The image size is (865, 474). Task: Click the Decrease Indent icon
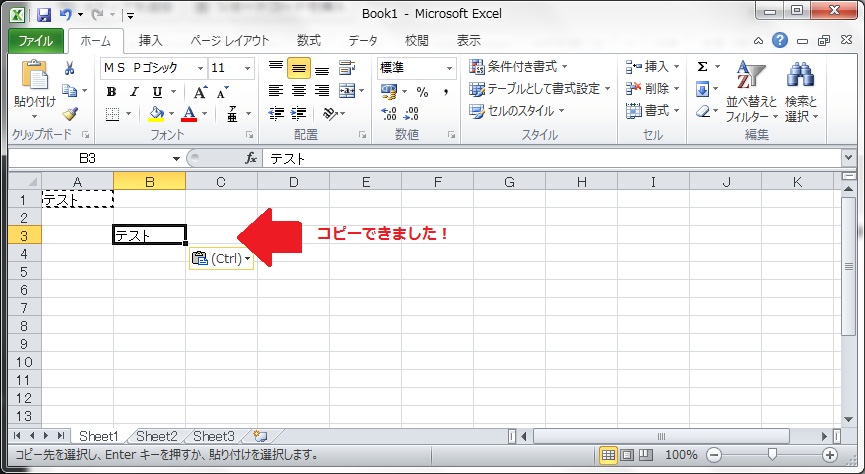tap(276, 114)
